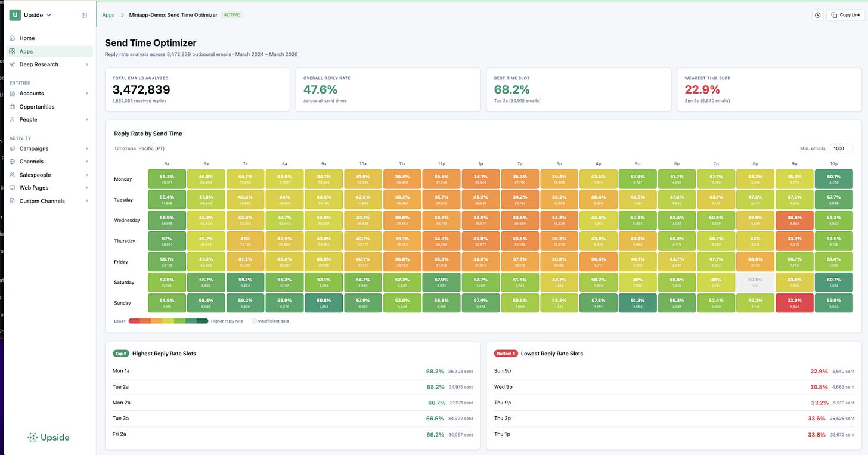Select the Salespeople icon
This screenshot has width=868, height=455.
13,174
